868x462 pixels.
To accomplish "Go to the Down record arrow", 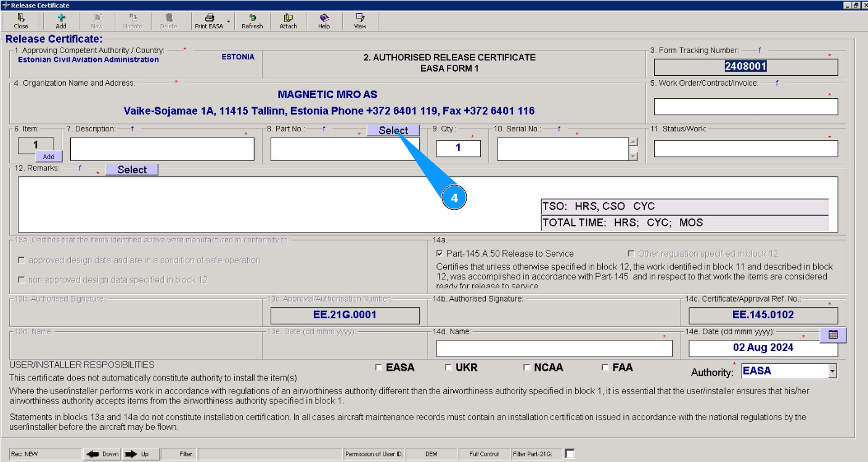I will (x=103, y=454).
